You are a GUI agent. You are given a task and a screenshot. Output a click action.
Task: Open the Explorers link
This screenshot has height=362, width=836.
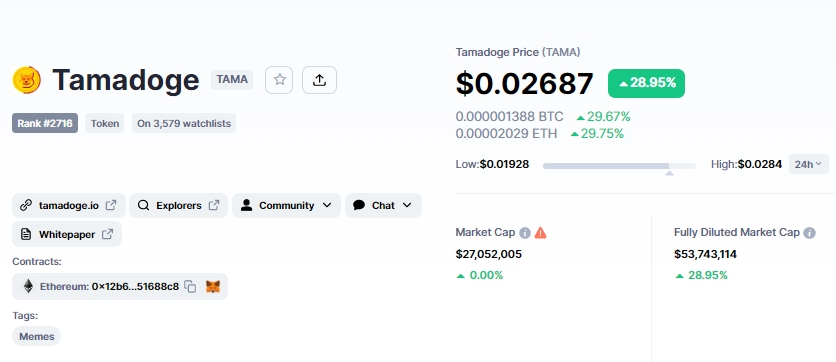[179, 205]
